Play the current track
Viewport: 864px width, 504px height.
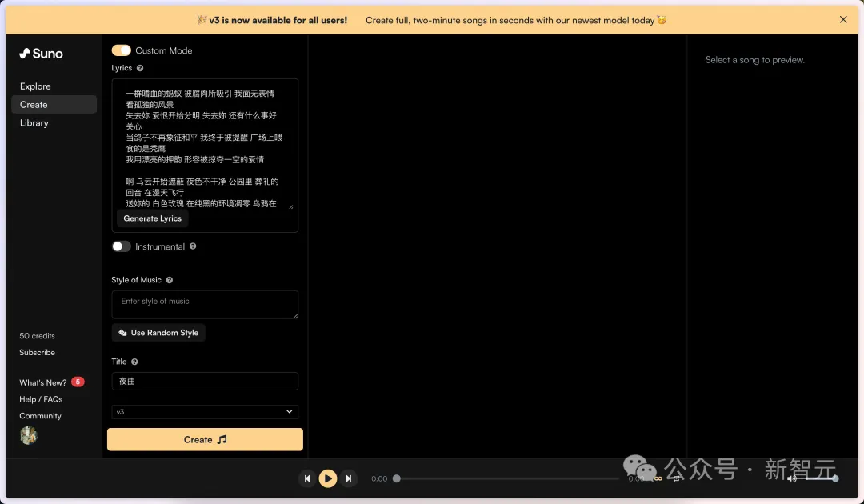[x=328, y=478]
